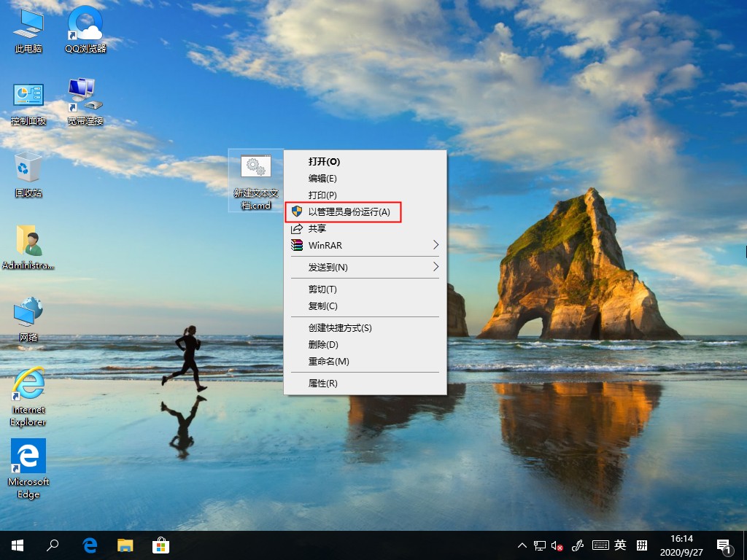This screenshot has width=747, height=560.
Task: Open File Explorer from the taskbar
Action: tap(125, 545)
